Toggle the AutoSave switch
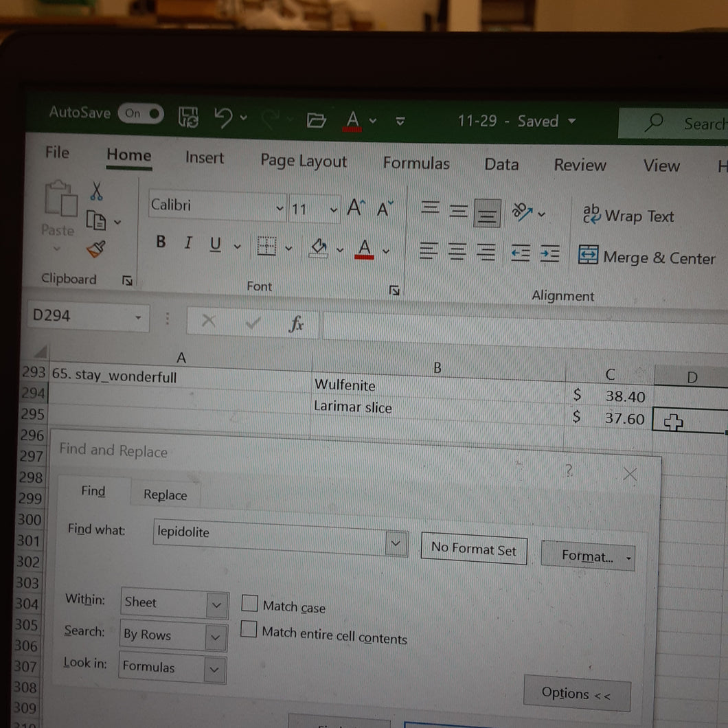 tap(140, 114)
